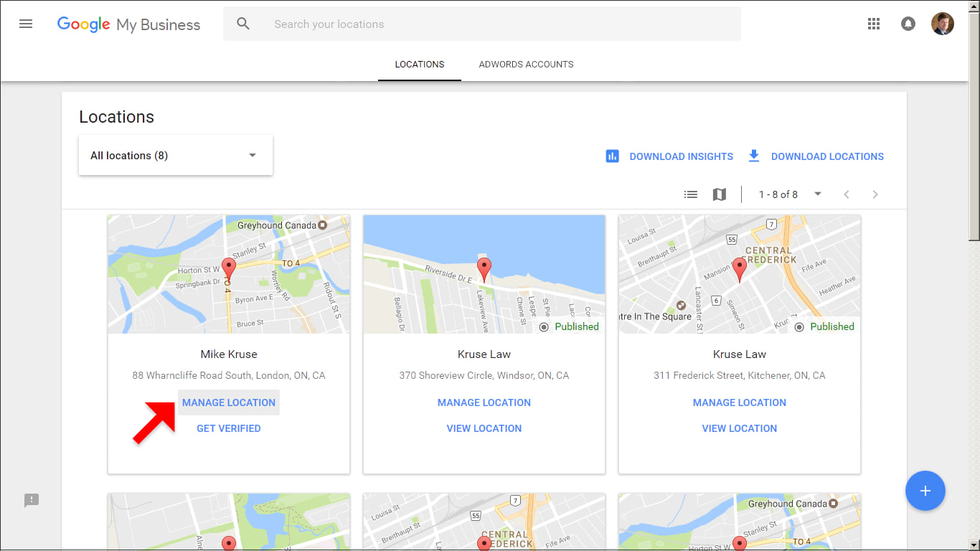Click the map pin on Windsor card
Image resolution: width=980 pixels, height=551 pixels.
(x=484, y=269)
